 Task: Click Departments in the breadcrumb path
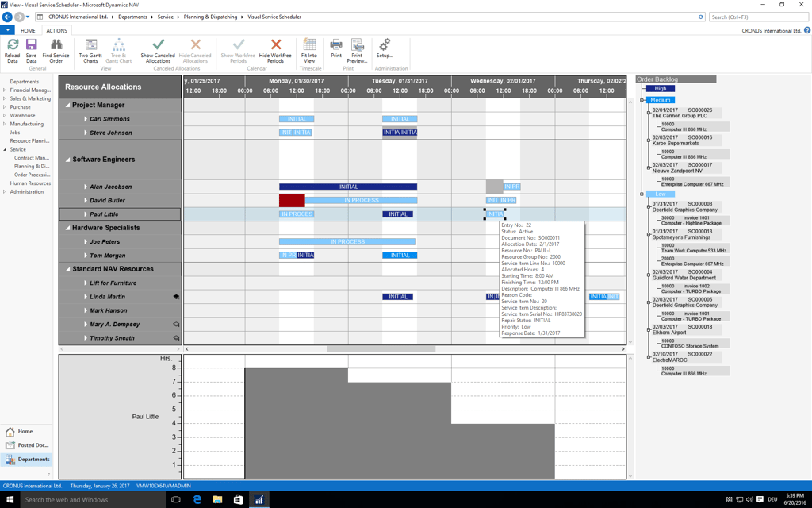pos(132,17)
